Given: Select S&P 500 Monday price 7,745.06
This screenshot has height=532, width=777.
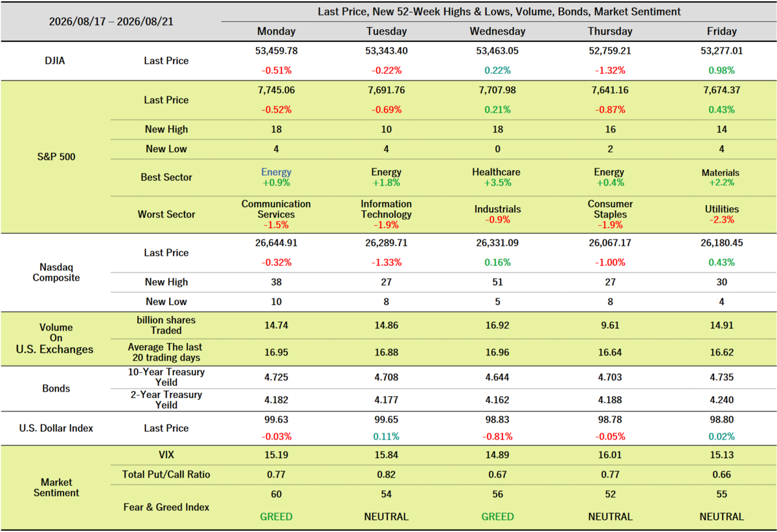Looking at the screenshot, I should tap(276, 89).
